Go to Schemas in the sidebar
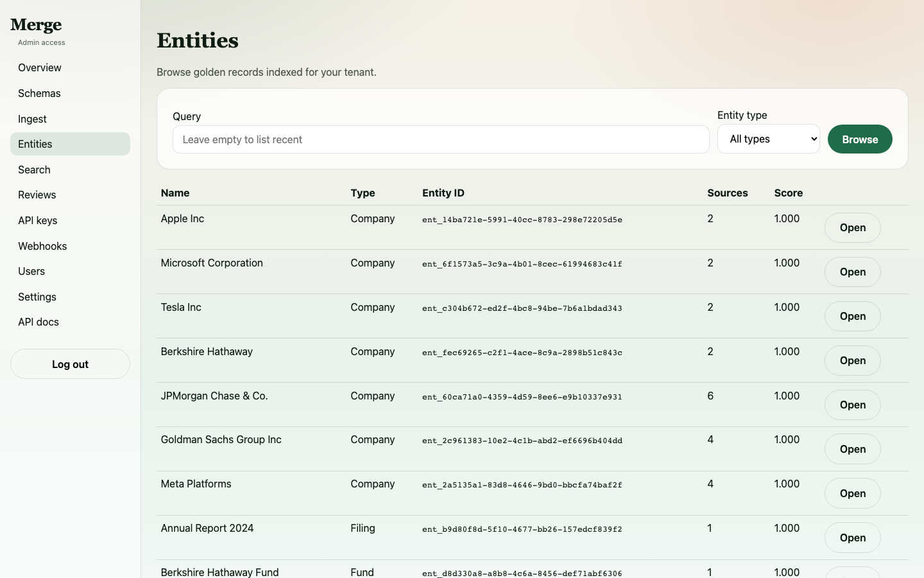 [70, 93]
